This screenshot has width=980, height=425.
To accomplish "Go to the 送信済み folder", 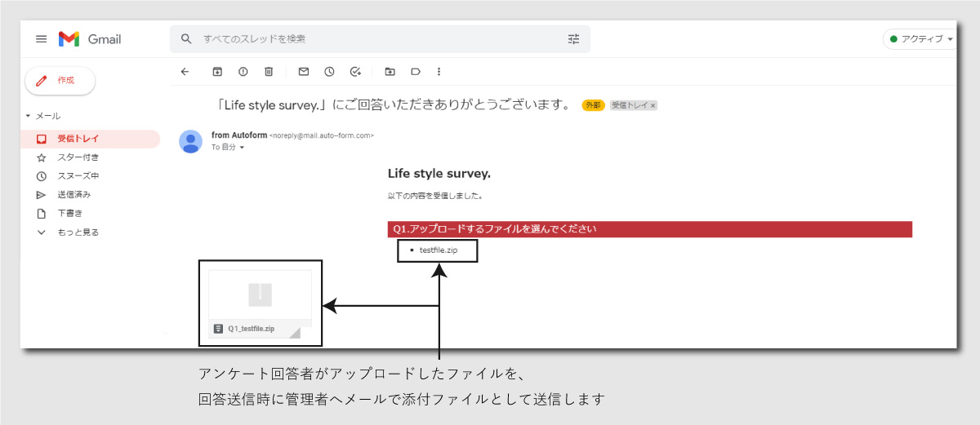I will (x=73, y=195).
